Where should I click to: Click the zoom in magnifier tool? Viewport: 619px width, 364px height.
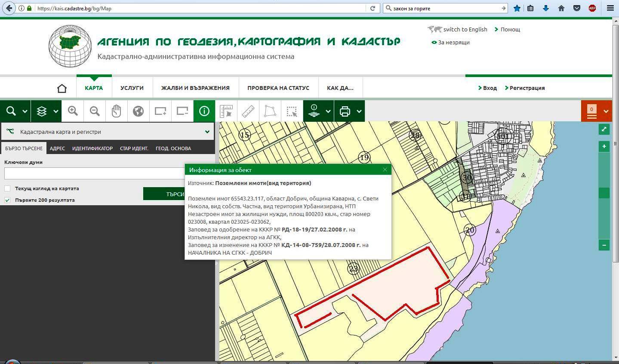tap(73, 111)
